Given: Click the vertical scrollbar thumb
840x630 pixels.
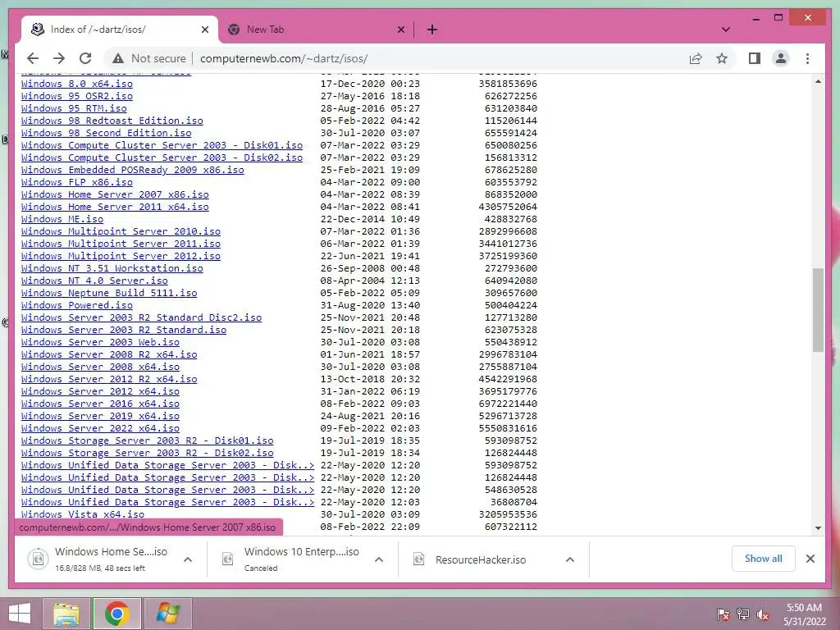Looking at the screenshot, I should [x=818, y=309].
